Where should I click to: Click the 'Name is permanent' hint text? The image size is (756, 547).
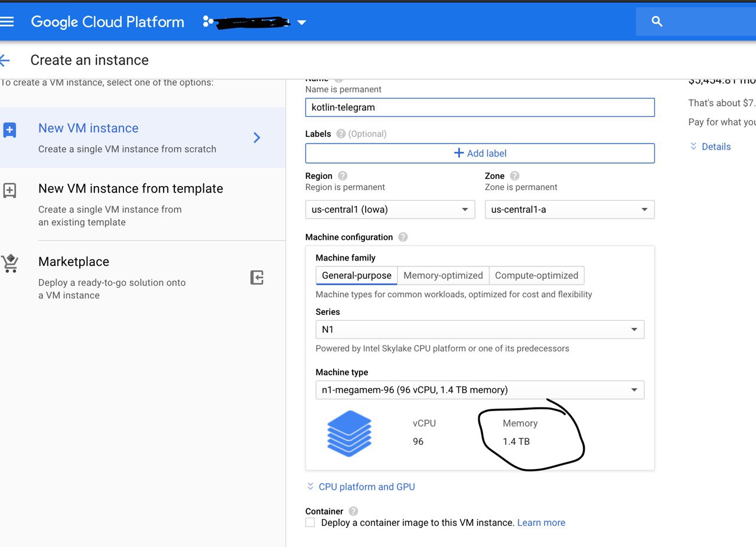click(x=343, y=89)
